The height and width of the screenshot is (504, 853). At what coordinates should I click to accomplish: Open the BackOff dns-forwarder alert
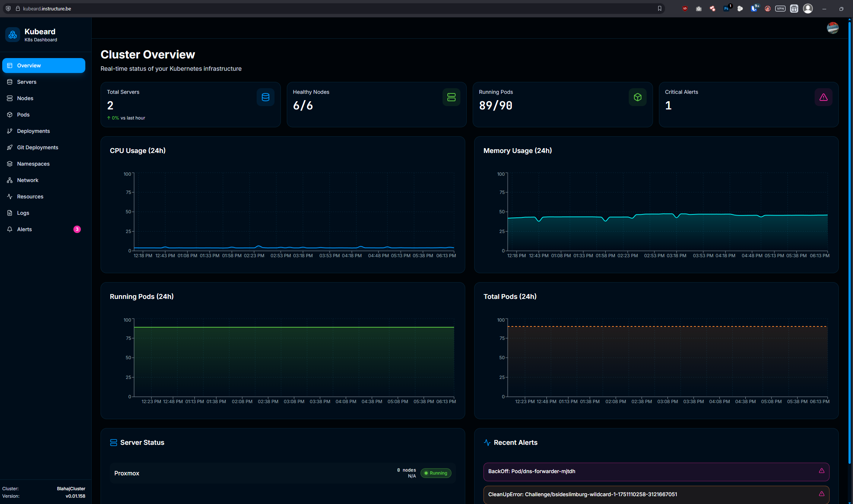click(x=656, y=472)
